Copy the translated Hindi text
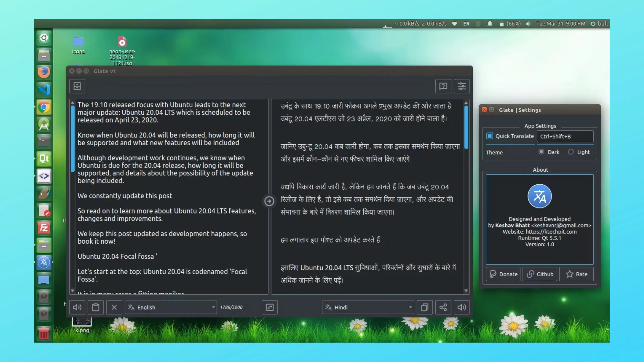 [425, 307]
